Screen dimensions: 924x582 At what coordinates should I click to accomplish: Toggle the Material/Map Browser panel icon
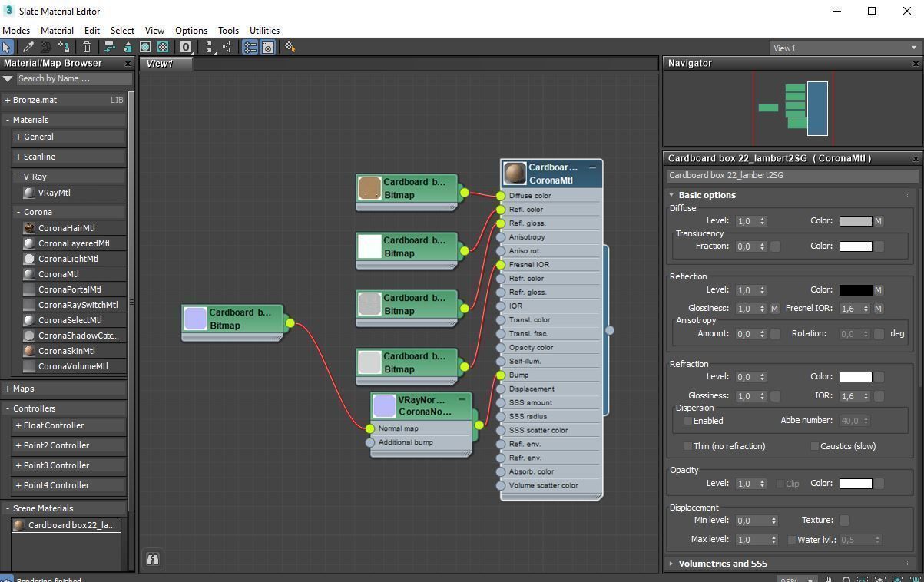(x=250, y=47)
